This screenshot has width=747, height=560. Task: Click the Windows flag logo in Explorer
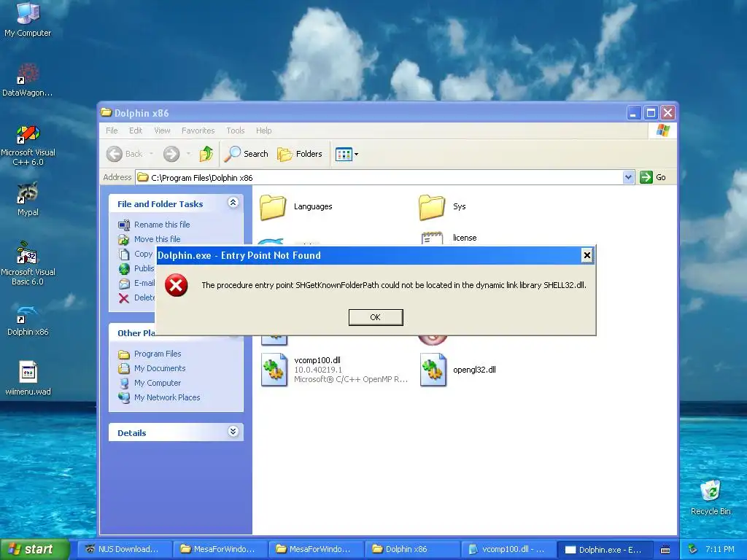click(x=662, y=131)
